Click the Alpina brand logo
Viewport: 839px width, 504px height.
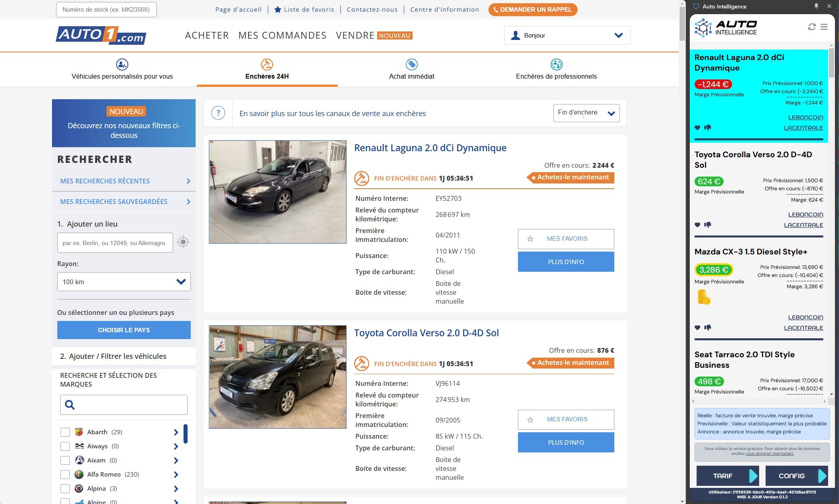(x=79, y=488)
